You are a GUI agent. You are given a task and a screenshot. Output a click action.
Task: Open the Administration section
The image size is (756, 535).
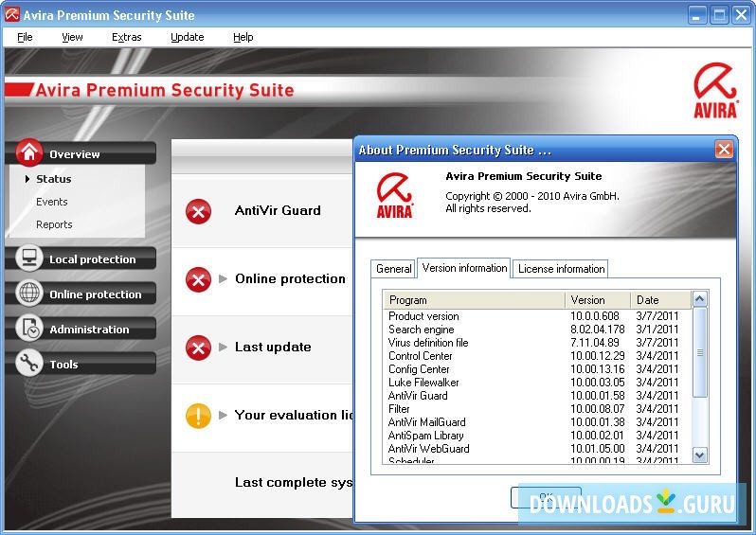click(x=81, y=330)
